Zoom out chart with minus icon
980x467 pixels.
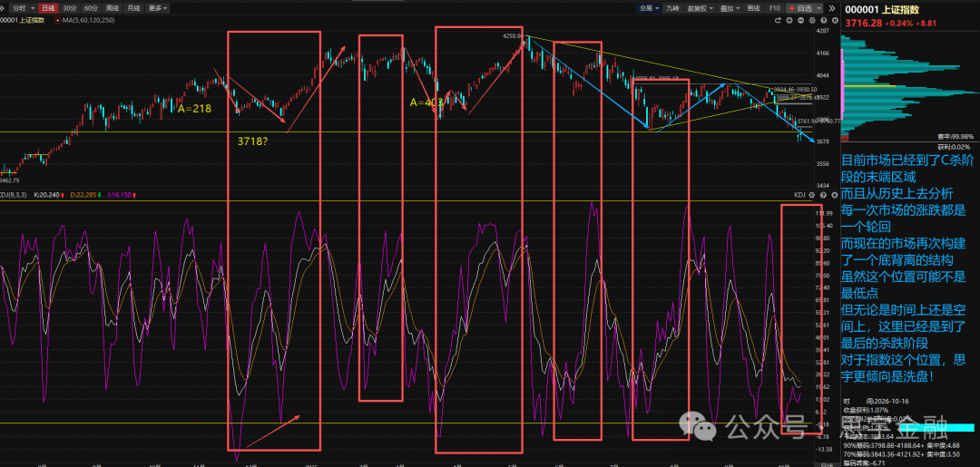[800, 21]
